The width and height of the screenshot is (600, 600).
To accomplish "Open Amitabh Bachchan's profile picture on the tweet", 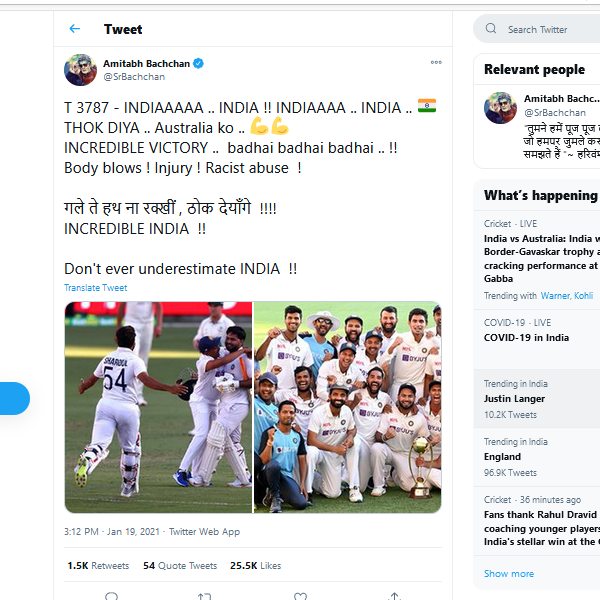I will (x=80, y=70).
